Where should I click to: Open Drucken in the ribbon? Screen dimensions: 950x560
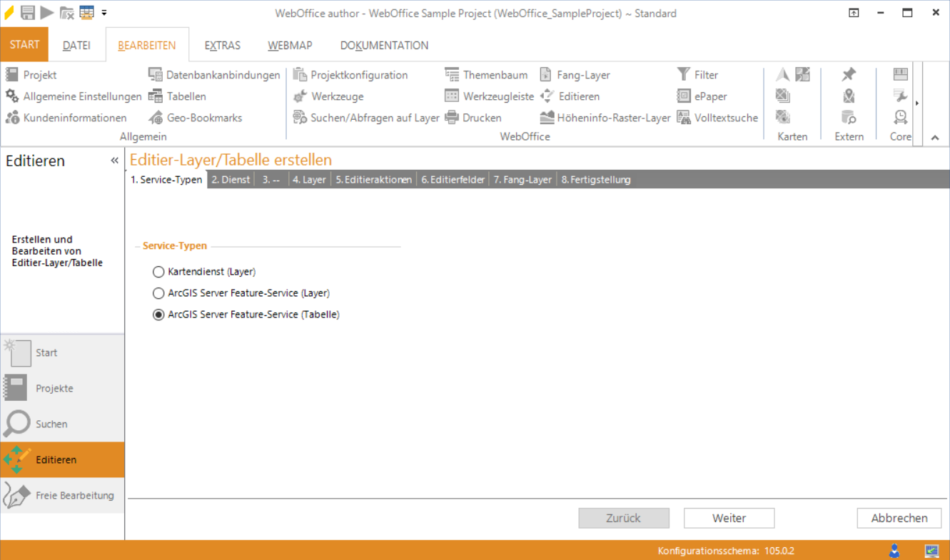coord(473,118)
